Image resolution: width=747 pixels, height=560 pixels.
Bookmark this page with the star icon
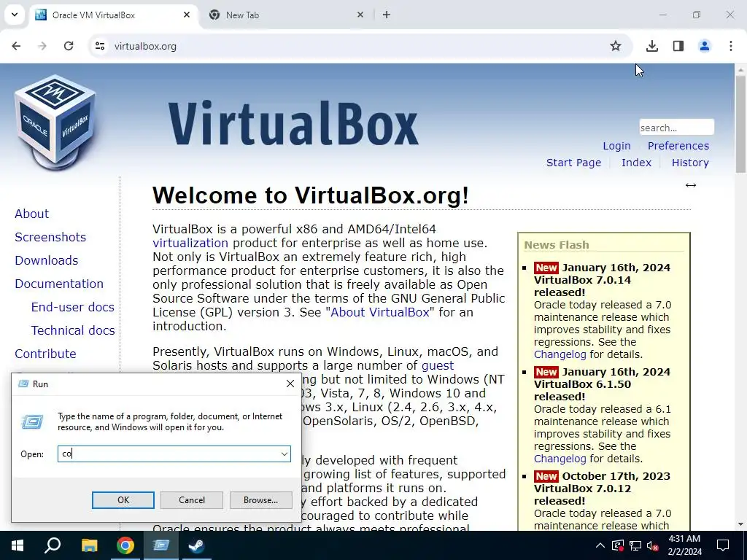click(x=616, y=46)
